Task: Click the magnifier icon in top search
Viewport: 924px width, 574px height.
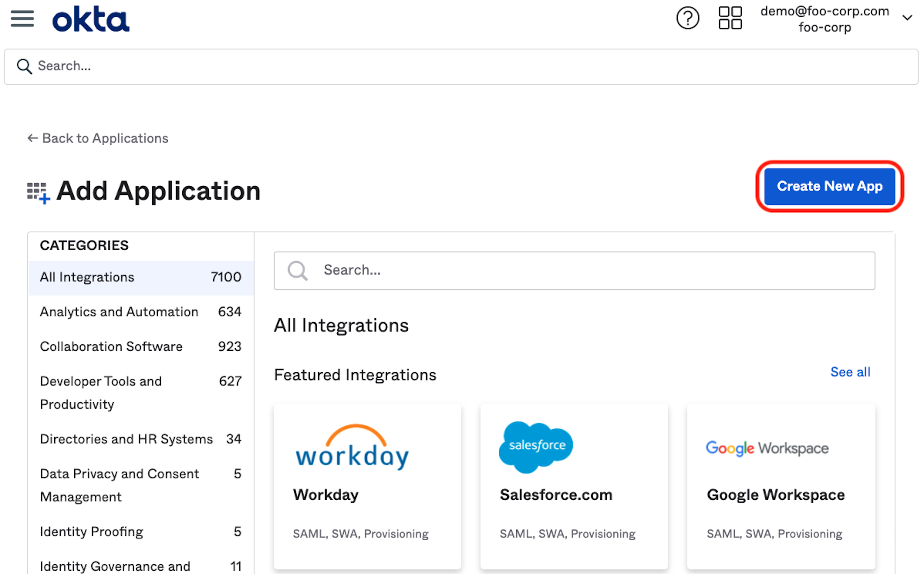Action: tap(24, 66)
